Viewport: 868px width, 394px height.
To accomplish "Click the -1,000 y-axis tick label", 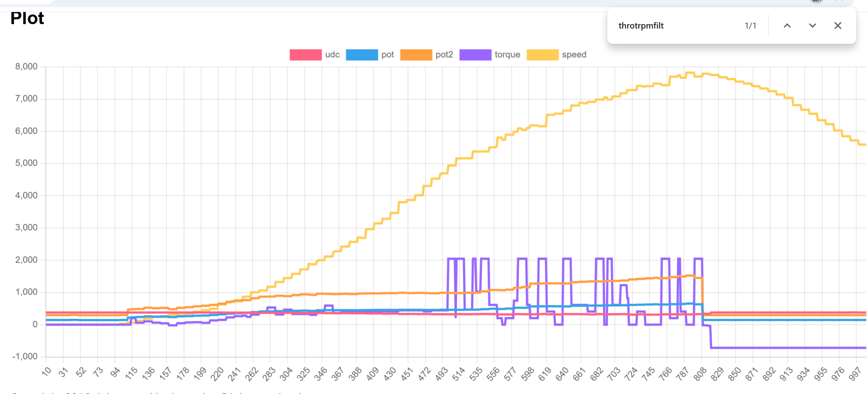I will point(25,357).
